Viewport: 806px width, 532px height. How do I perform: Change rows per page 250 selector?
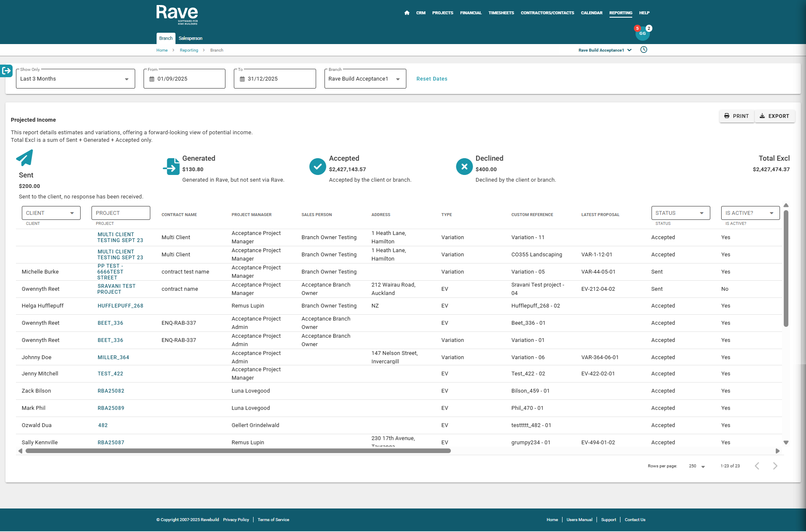coord(697,466)
